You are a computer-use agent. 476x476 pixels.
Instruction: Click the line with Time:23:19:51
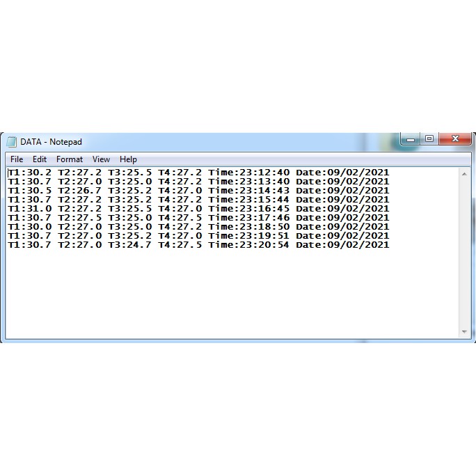click(x=198, y=236)
